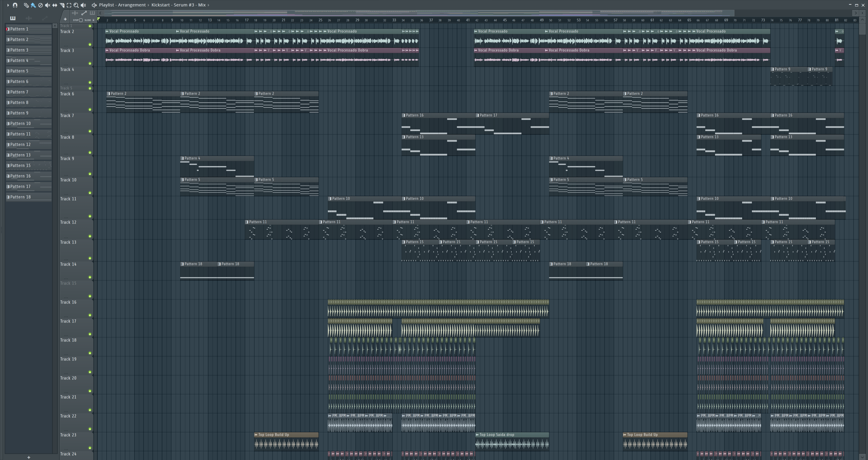Open Kickstart - Serum #3 - Mix dropdown
868x460 pixels.
[x=178, y=5]
